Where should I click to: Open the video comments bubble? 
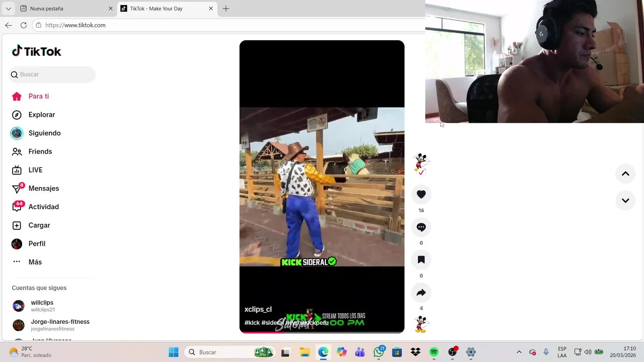(x=421, y=227)
